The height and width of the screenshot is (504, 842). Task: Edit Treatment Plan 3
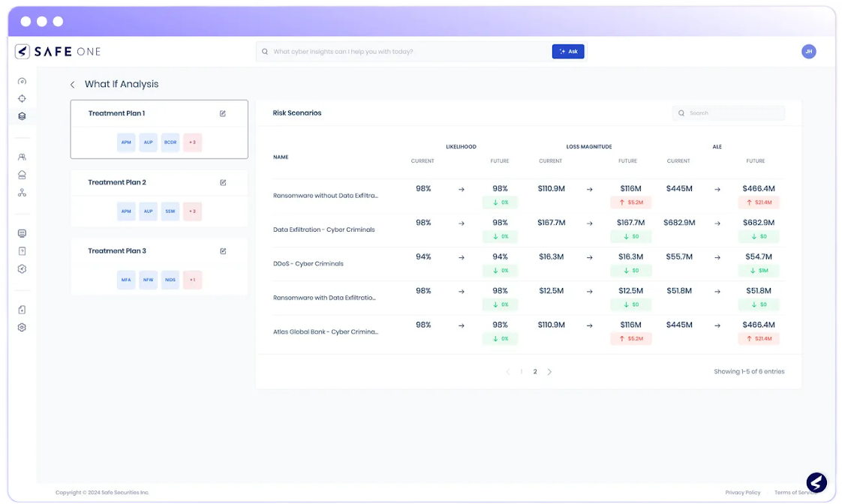click(223, 250)
